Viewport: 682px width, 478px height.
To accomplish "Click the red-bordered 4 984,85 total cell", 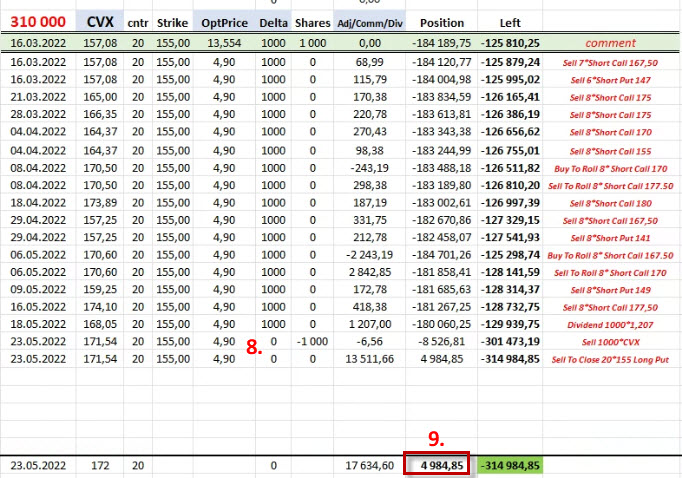I will pos(437,466).
